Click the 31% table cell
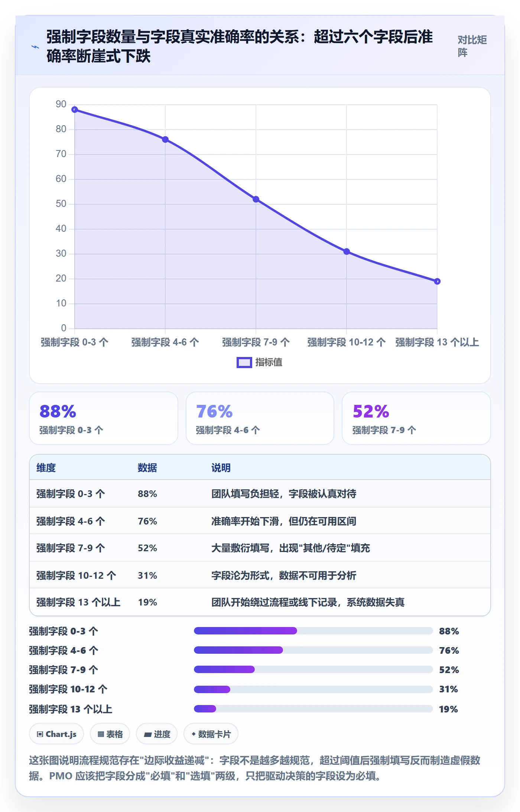 [x=147, y=575]
